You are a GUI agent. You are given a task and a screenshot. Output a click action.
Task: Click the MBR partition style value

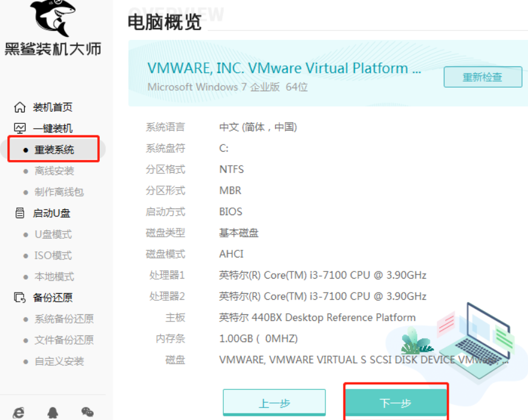coord(230,190)
